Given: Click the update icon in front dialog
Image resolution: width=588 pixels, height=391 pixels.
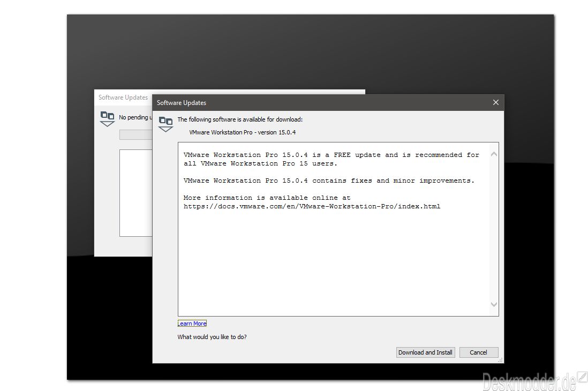Looking at the screenshot, I should tap(166, 124).
